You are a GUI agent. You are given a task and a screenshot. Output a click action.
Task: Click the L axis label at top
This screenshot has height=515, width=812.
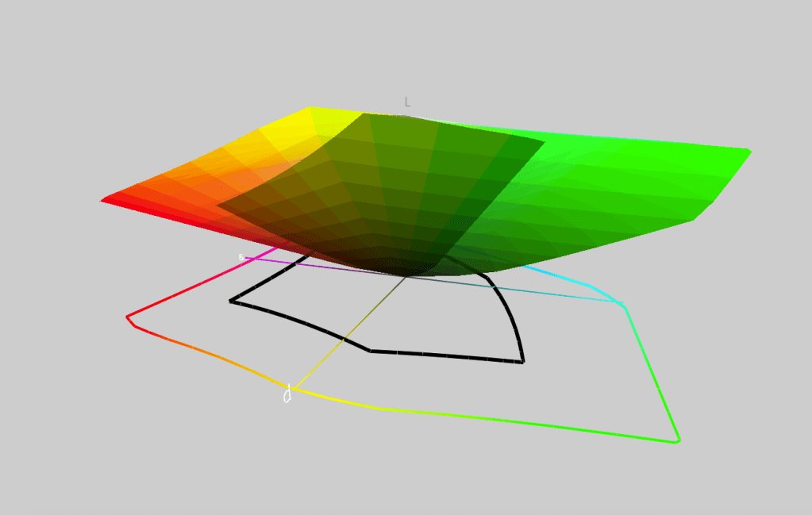(407, 102)
